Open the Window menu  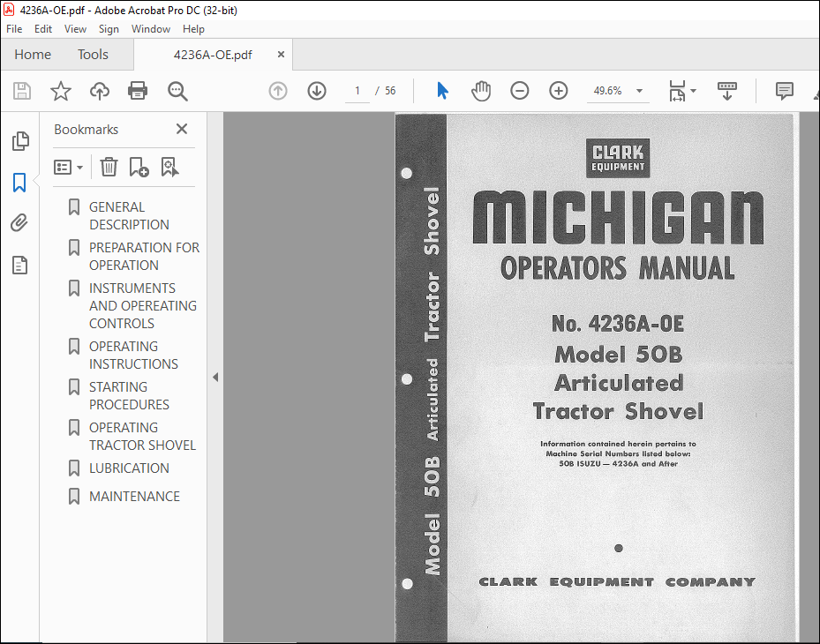point(151,29)
